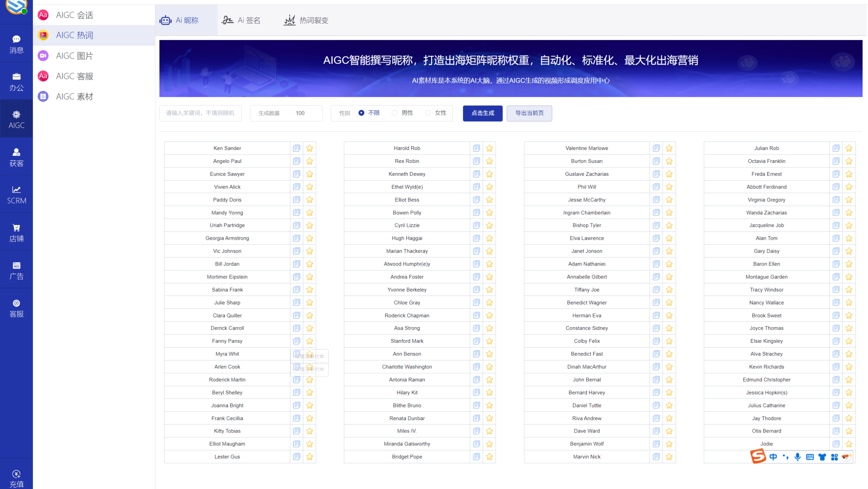
Task: Select the 不限 gender radio button
Action: click(361, 113)
